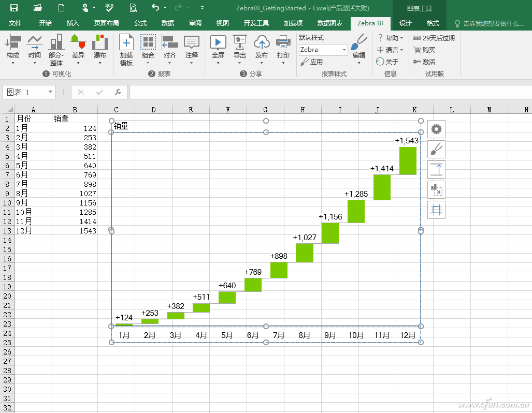Viewport: 532px width, 413px height.
Task: Open the chart 设计 tab
Action: (x=406, y=23)
